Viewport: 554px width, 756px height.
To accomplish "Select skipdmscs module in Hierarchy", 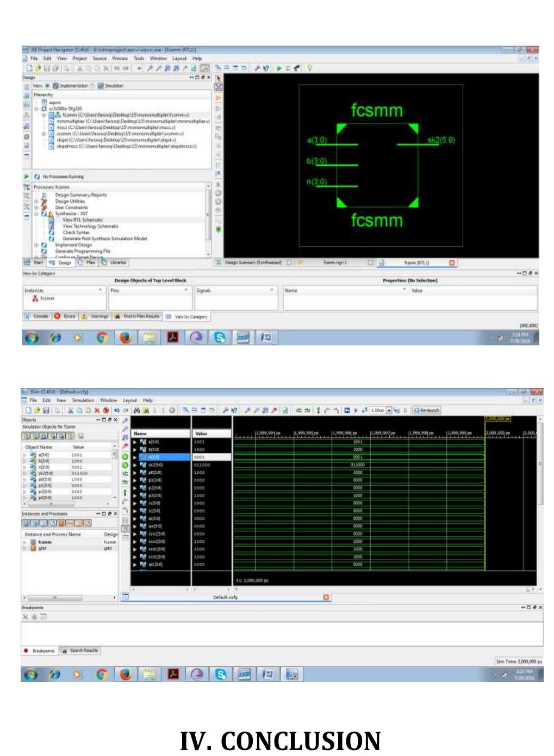I will pyautogui.click(x=123, y=146).
